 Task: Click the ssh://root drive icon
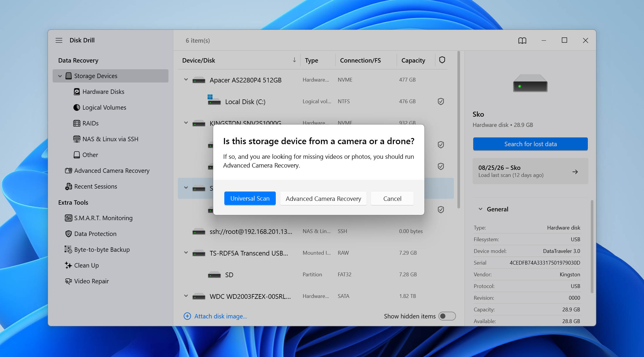pyautogui.click(x=199, y=232)
